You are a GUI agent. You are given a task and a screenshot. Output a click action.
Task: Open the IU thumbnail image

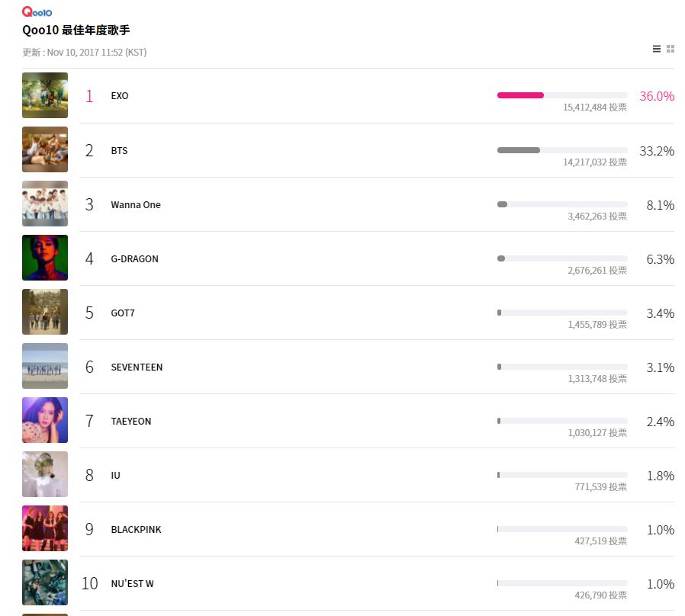[x=45, y=474]
